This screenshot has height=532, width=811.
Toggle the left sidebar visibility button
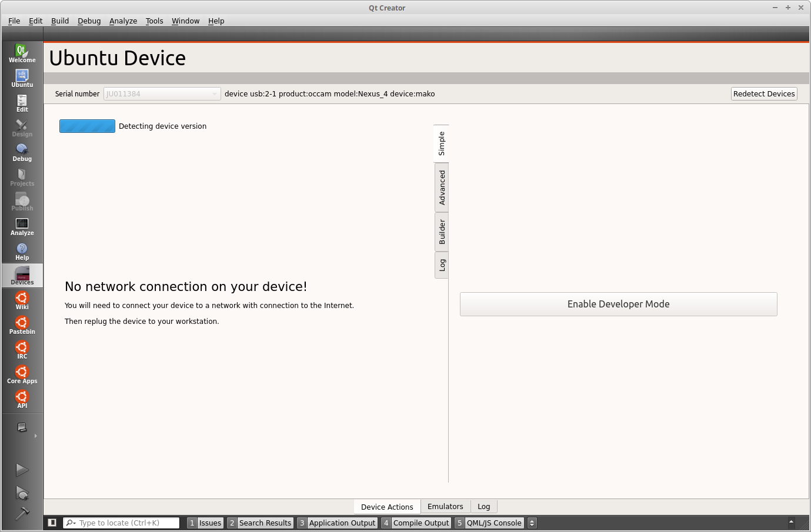(52, 523)
